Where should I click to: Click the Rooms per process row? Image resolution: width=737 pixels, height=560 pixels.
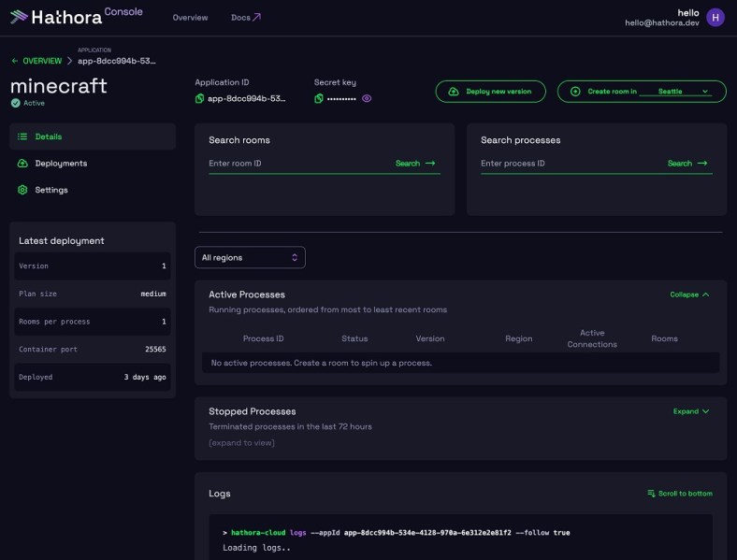click(x=93, y=322)
